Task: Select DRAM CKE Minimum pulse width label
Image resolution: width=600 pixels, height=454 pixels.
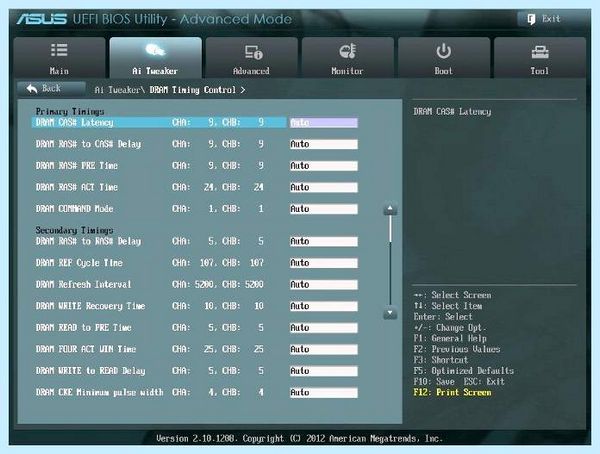Action: 99,392
